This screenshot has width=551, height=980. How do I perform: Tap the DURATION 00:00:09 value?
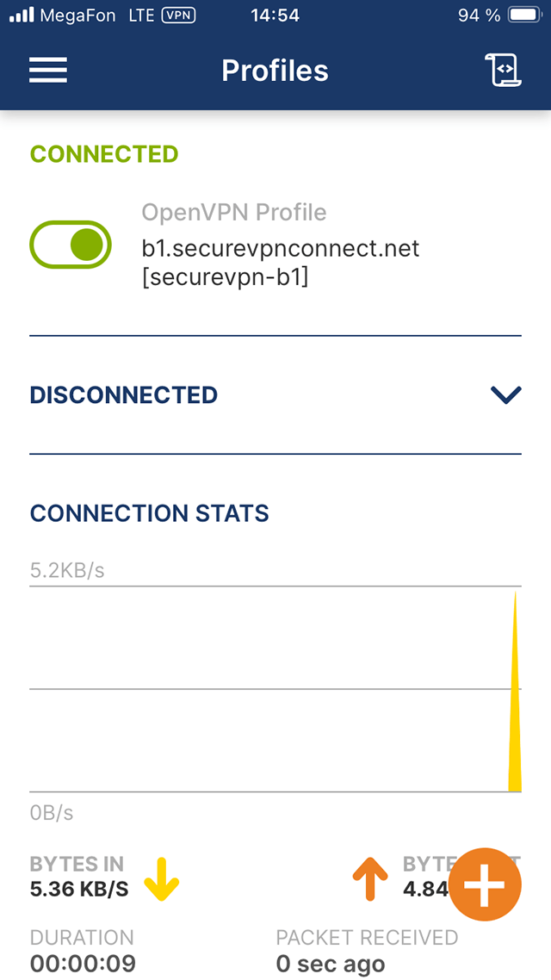click(83, 963)
